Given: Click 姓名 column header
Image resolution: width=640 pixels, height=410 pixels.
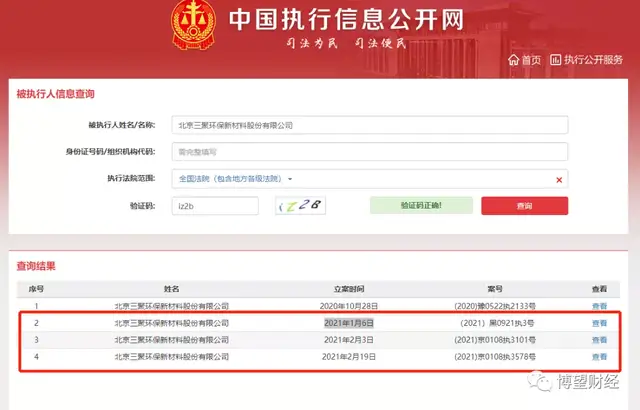Looking at the screenshot, I should coord(171,289).
